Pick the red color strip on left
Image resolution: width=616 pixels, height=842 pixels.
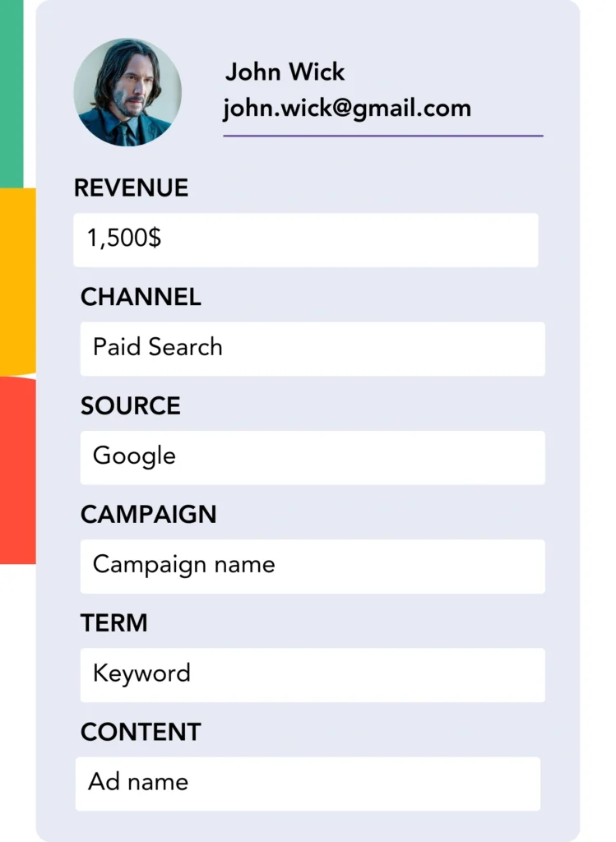coord(17,470)
